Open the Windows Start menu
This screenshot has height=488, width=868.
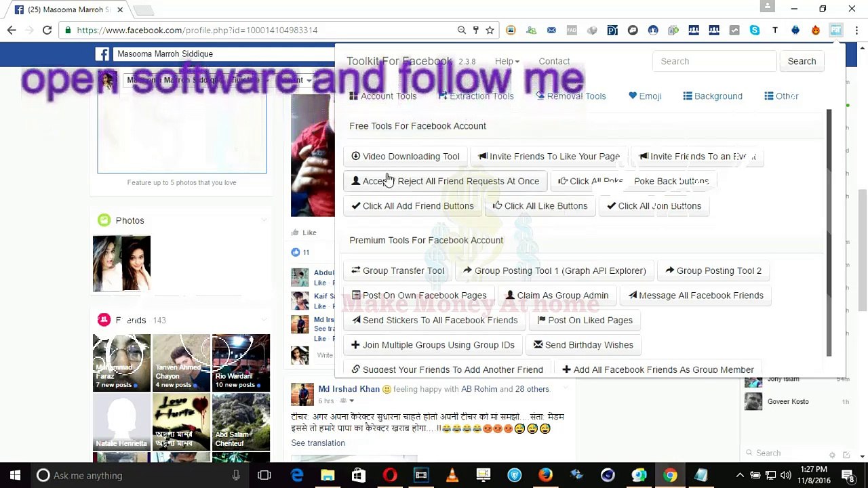pyautogui.click(x=15, y=475)
